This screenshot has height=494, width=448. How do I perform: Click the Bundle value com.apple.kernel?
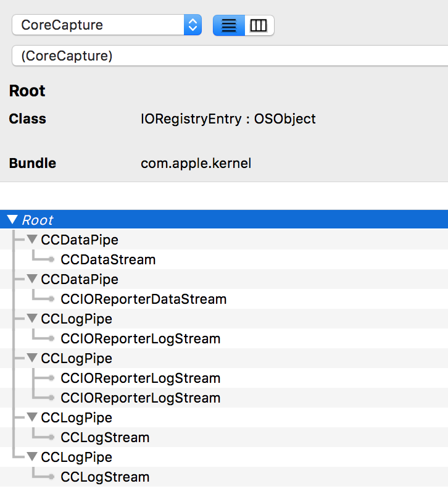pyautogui.click(x=196, y=164)
